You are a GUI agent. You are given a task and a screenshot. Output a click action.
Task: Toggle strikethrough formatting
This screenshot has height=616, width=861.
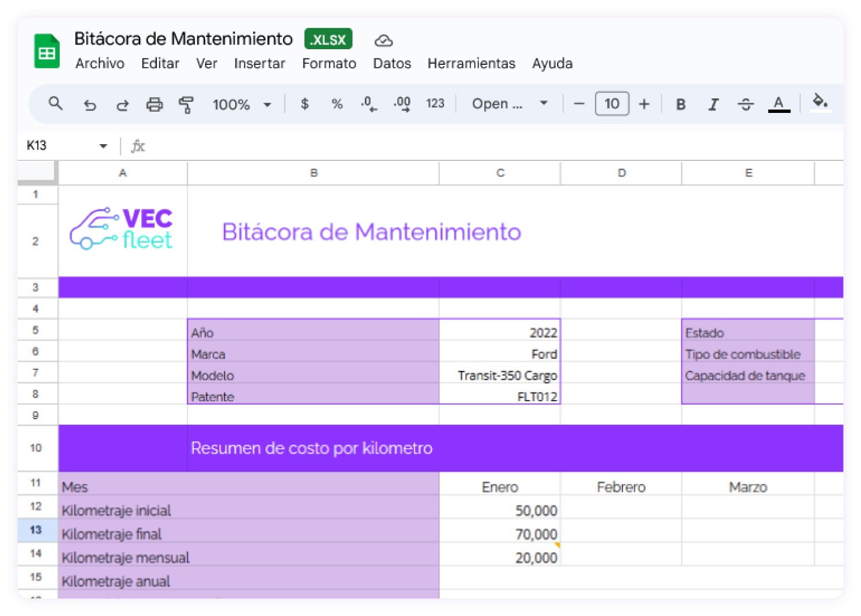pos(746,104)
